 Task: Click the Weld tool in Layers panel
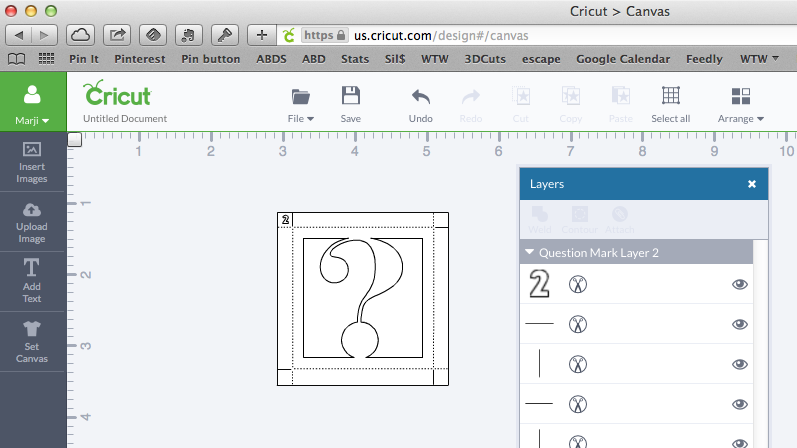pos(539,220)
